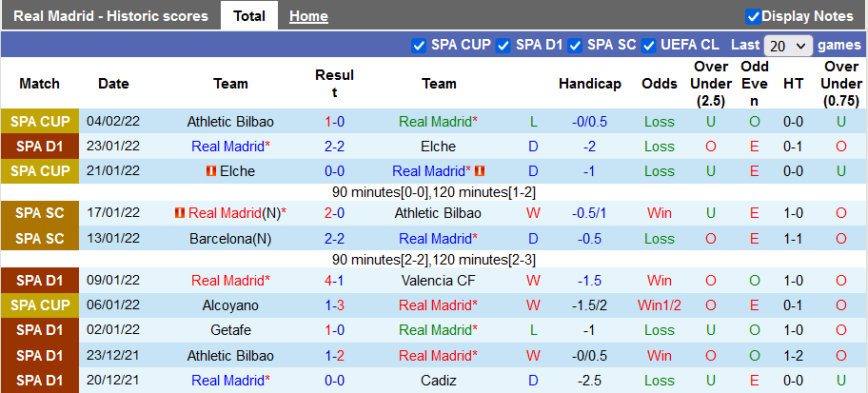Viewport: 868px width, 393px height.
Task: Click the Valencia CF team name
Action: [x=438, y=281]
